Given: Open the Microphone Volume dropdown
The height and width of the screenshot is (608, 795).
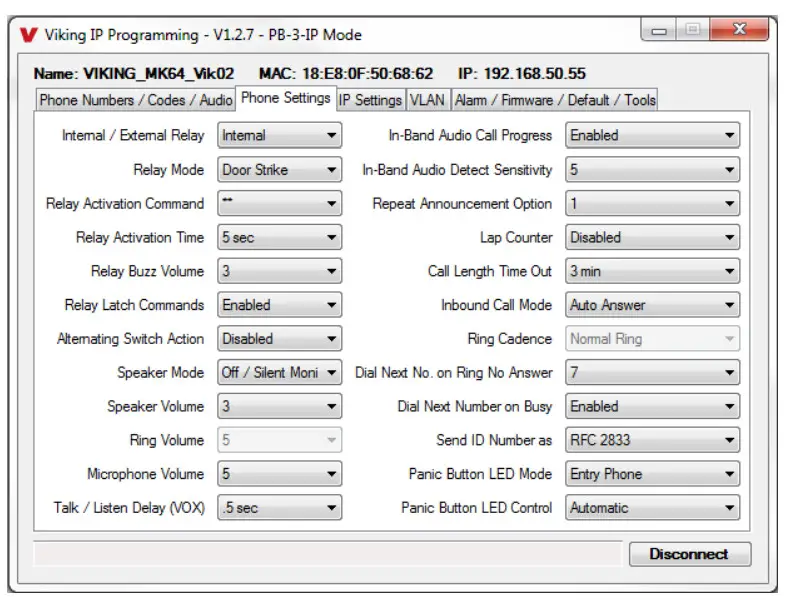Looking at the screenshot, I should click(x=279, y=474).
